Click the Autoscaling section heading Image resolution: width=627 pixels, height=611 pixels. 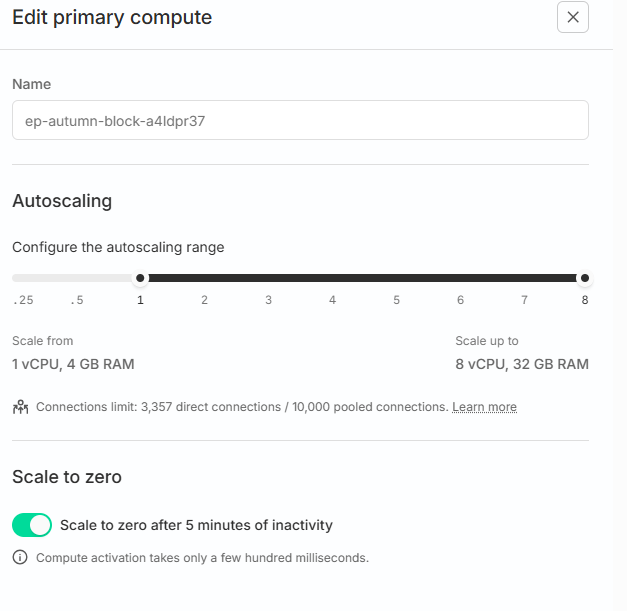[x=62, y=201]
